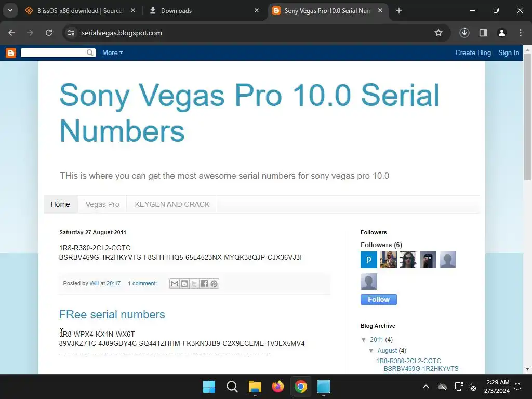
Task: Collapse the 2011 archive triangle
Action: point(364,340)
